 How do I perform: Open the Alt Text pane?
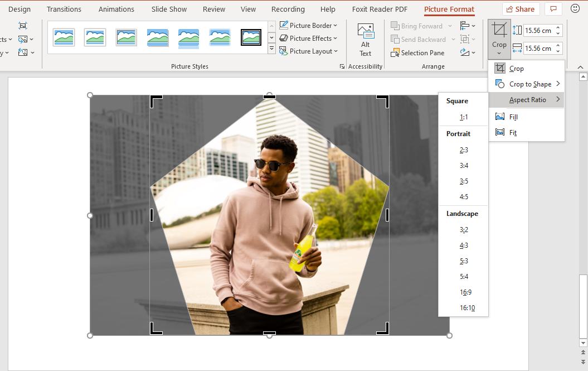[365, 39]
